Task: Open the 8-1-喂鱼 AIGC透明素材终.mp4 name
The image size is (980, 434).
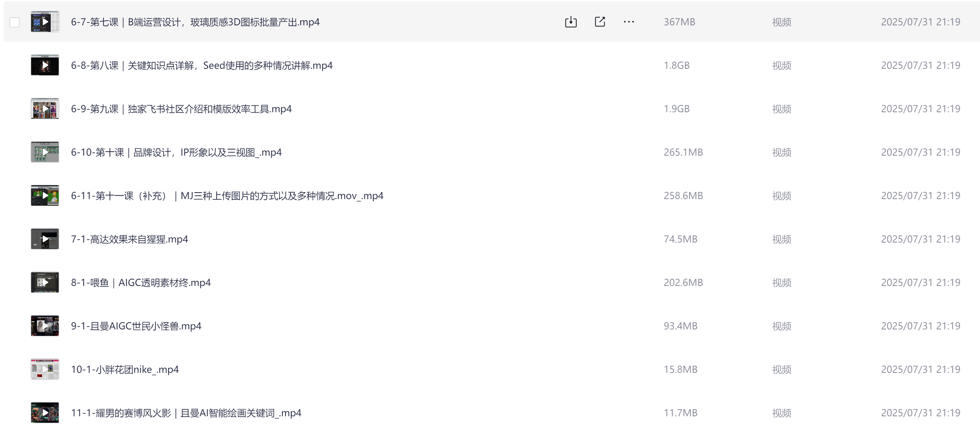Action: (x=141, y=282)
